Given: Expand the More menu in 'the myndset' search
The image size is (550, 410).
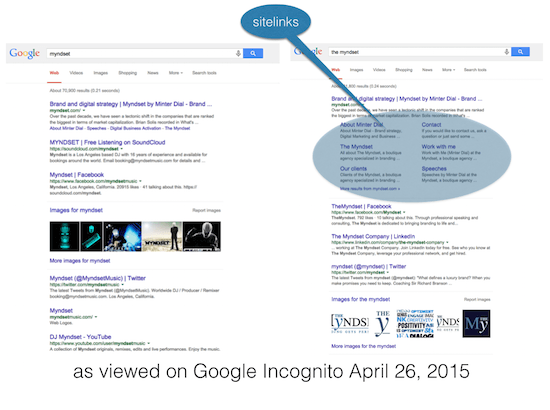Looking at the screenshot, I should click(x=448, y=70).
